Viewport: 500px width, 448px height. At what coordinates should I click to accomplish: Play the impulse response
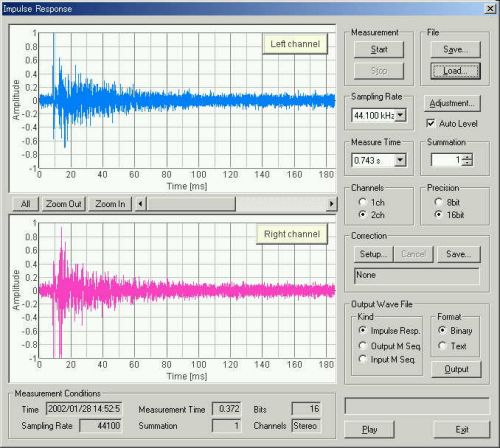click(369, 429)
